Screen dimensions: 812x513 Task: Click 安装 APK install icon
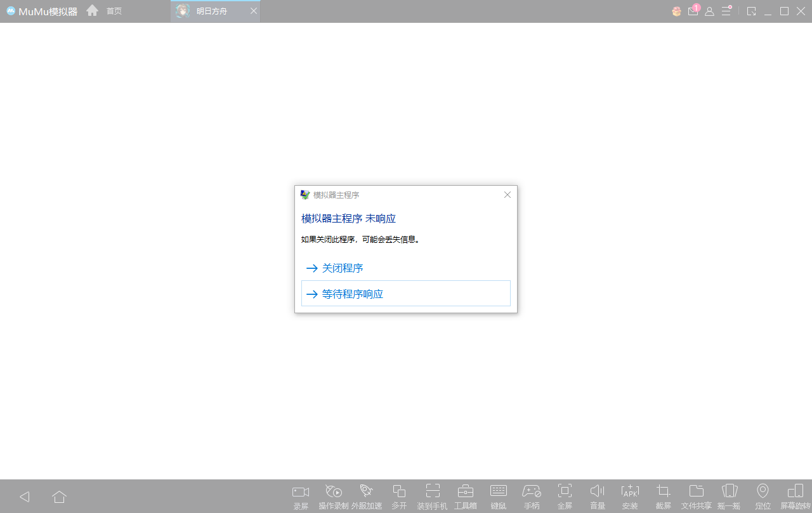tap(630, 497)
